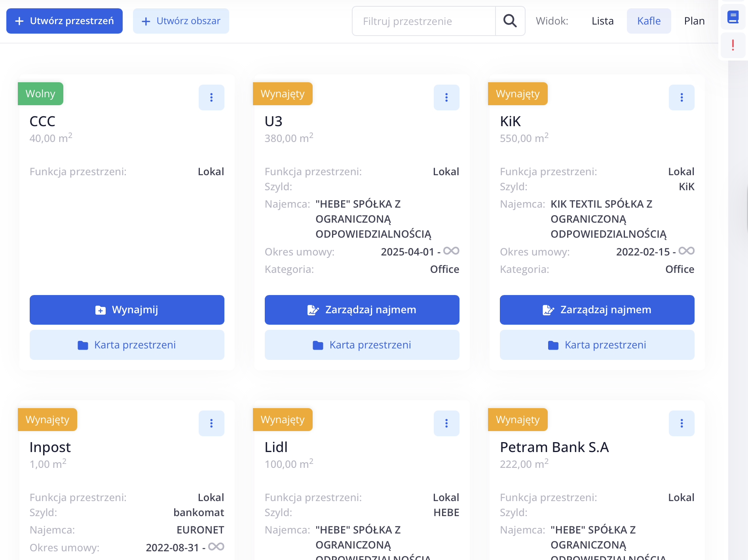The image size is (748, 560).
Task: Click Office category on U3 card
Action: 445,269
